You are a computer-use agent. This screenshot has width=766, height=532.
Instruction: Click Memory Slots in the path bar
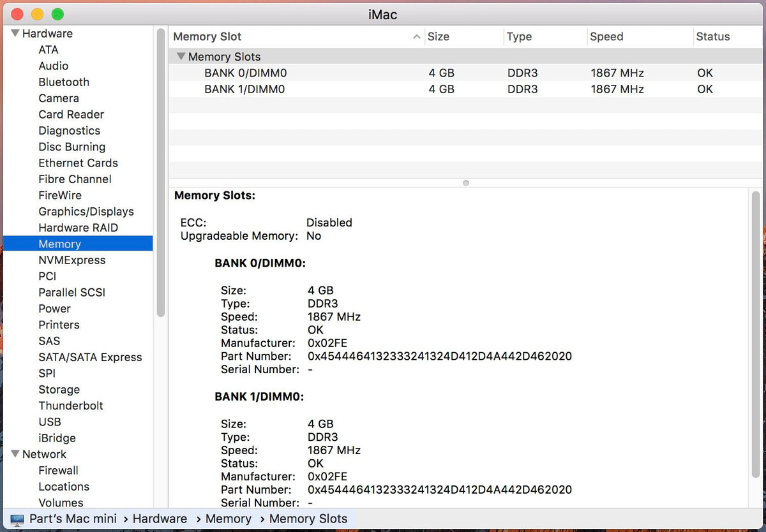coord(308,519)
